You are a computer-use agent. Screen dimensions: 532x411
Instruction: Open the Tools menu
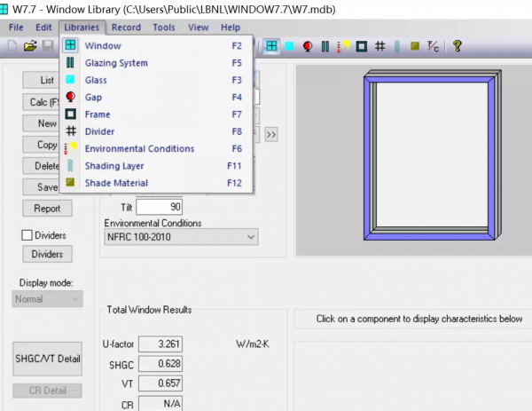pyautogui.click(x=164, y=28)
